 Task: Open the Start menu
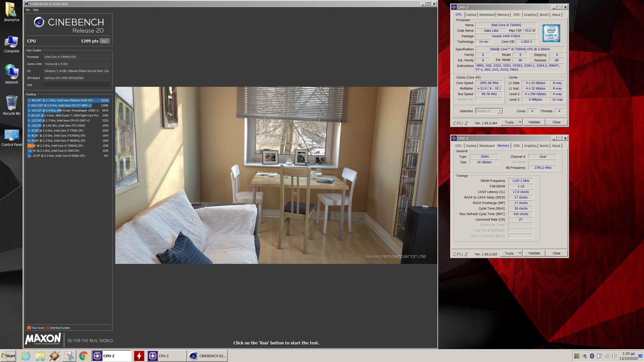coord(9,356)
